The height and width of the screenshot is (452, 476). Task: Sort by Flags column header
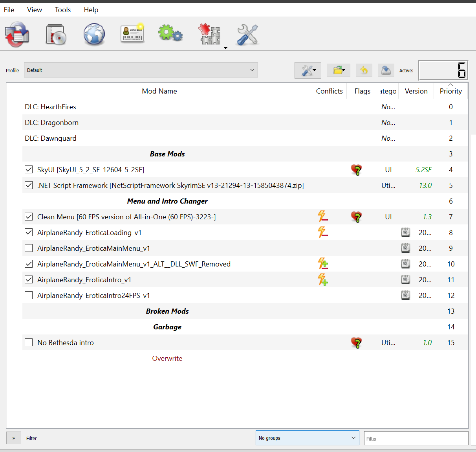[362, 91]
